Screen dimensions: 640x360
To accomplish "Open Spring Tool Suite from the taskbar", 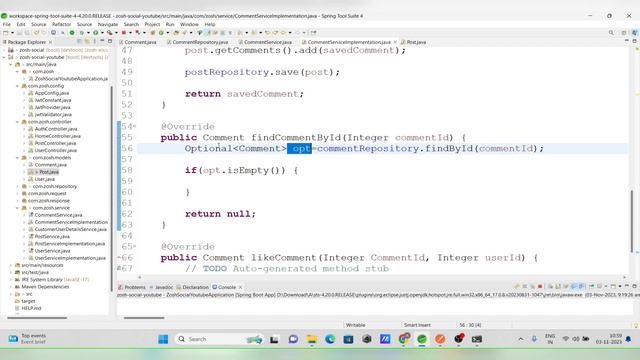I will [422, 339].
